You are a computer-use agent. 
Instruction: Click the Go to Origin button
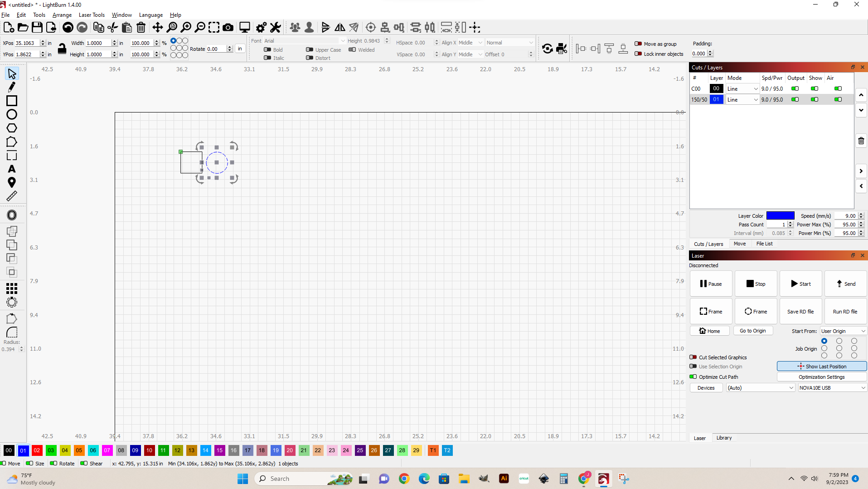pyautogui.click(x=752, y=331)
